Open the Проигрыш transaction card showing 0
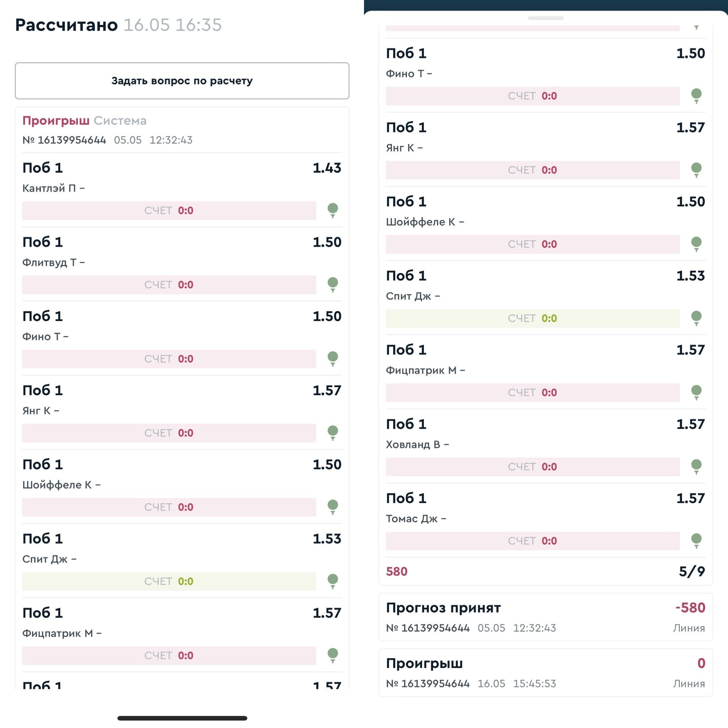The width and height of the screenshot is (728, 728). point(545,672)
